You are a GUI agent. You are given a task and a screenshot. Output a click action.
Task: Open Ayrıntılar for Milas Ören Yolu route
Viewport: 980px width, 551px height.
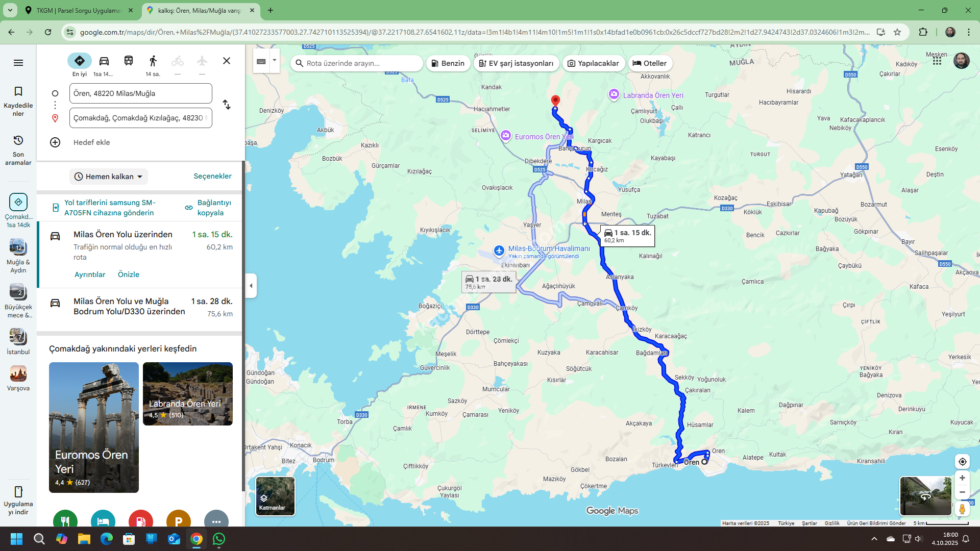pyautogui.click(x=90, y=274)
